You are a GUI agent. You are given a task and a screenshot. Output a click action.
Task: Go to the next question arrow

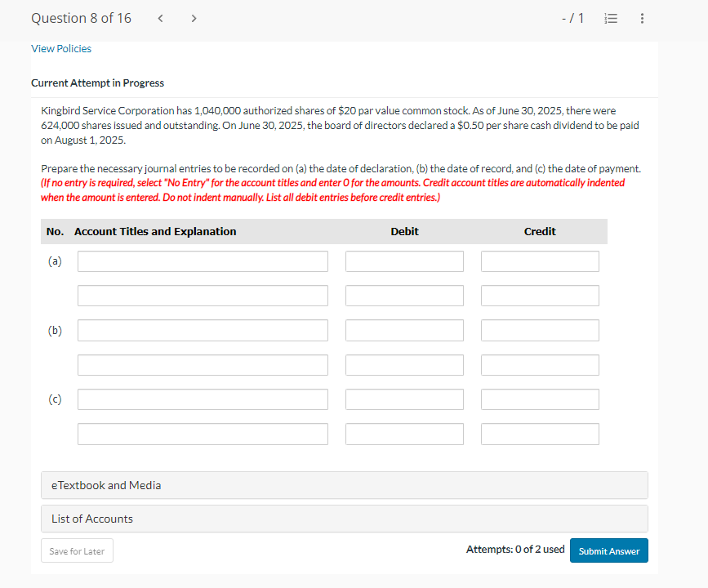pyautogui.click(x=194, y=19)
